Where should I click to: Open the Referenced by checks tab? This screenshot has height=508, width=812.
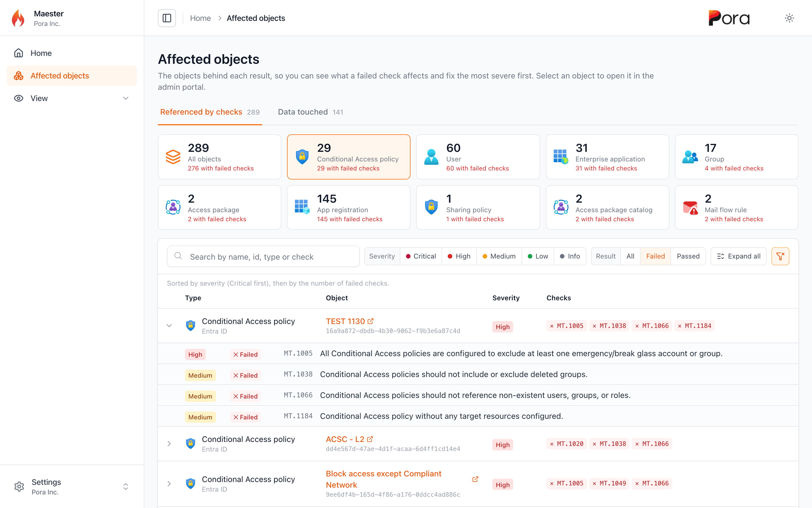(210, 112)
